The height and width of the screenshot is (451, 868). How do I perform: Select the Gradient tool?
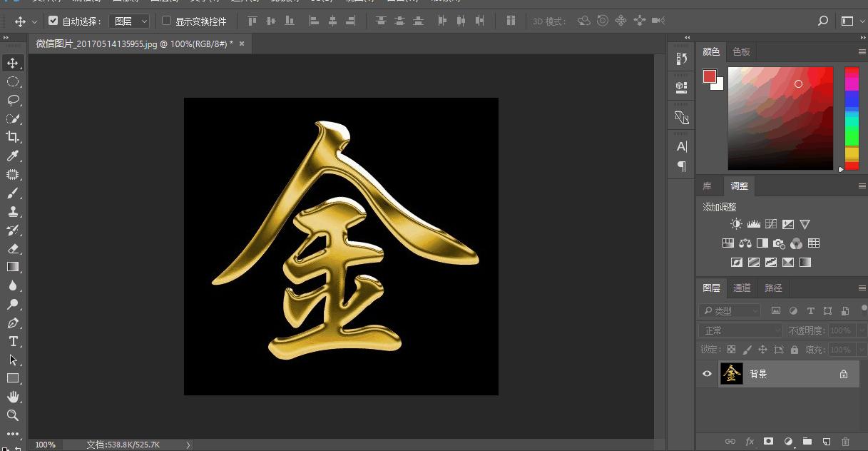click(x=12, y=267)
